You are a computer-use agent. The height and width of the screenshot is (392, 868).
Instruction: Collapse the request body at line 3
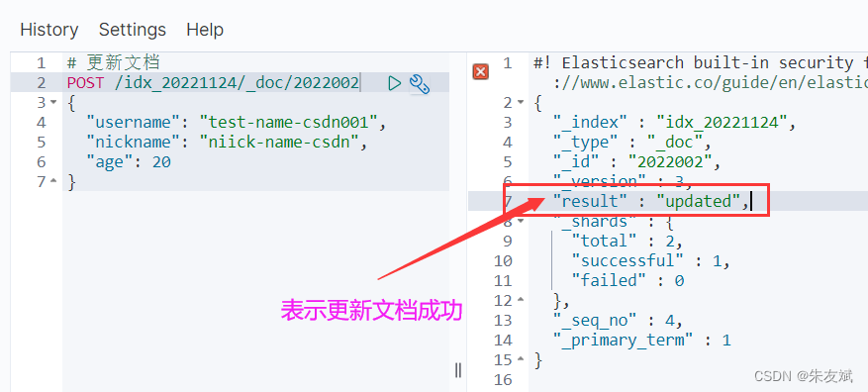click(53, 102)
